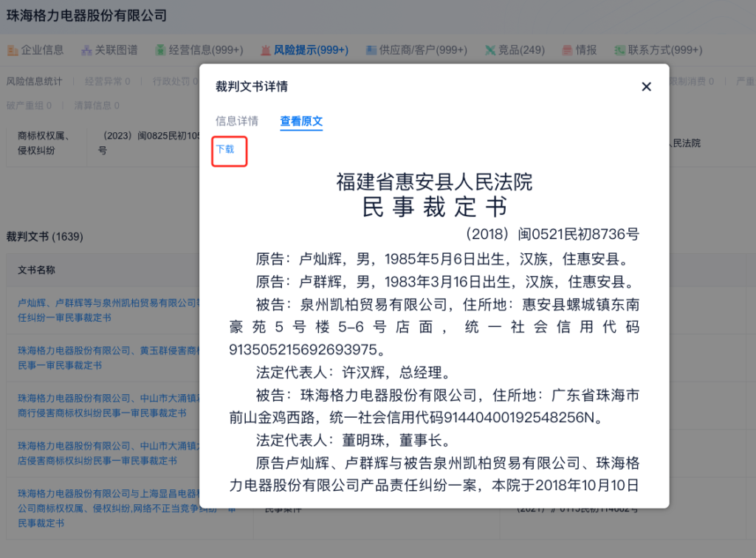
Task: Select the 查看原文 tab
Action: click(x=301, y=121)
